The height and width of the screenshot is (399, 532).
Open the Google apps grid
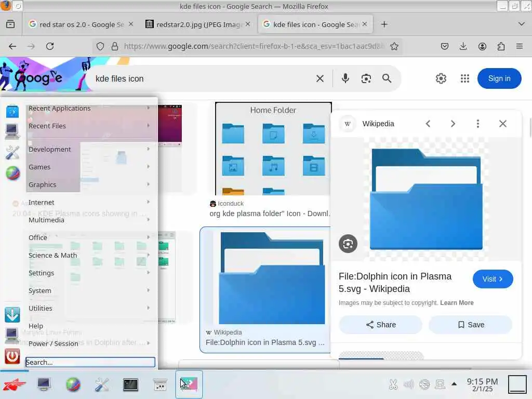tap(465, 78)
